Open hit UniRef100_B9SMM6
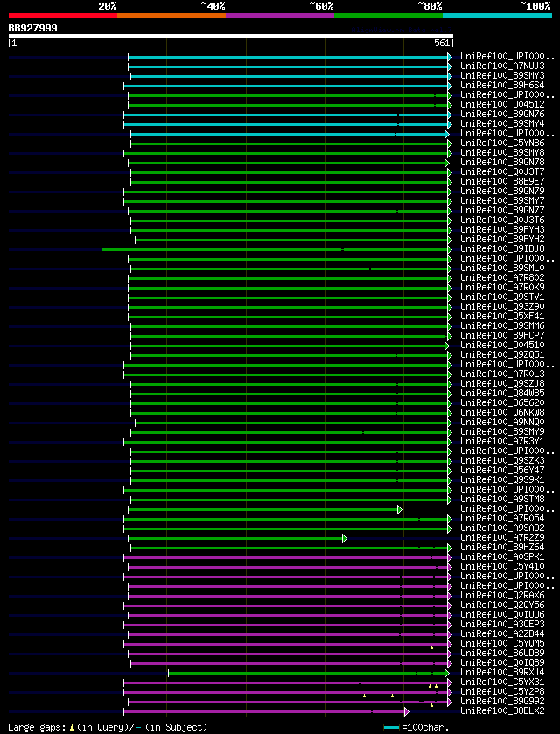560x734 pixels. tap(502, 326)
